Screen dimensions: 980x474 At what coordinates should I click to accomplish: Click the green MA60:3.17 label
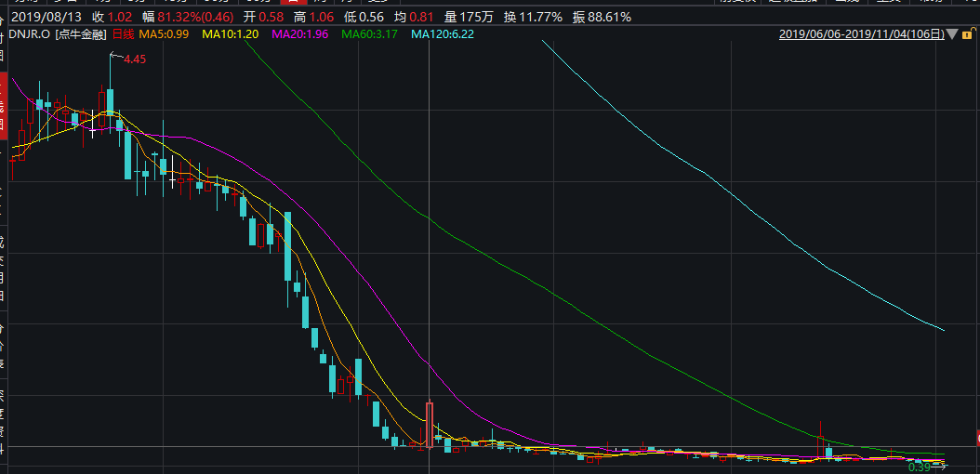pyautogui.click(x=370, y=34)
